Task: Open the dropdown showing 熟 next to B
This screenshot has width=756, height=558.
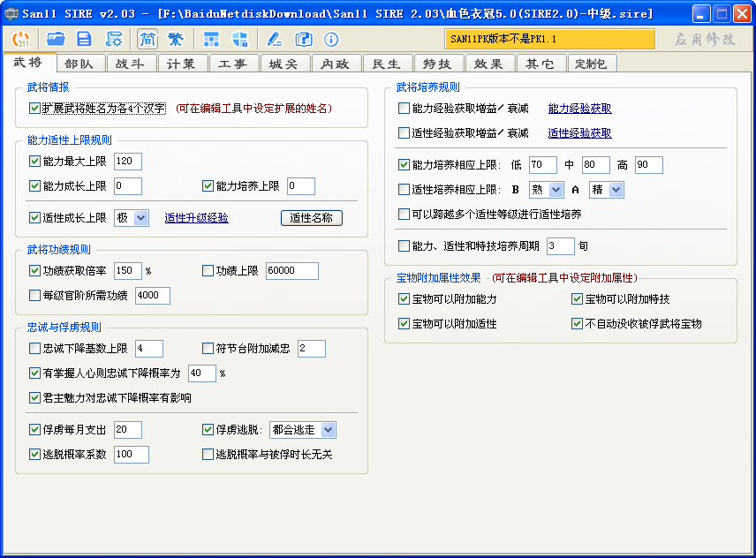Action: pos(545,190)
